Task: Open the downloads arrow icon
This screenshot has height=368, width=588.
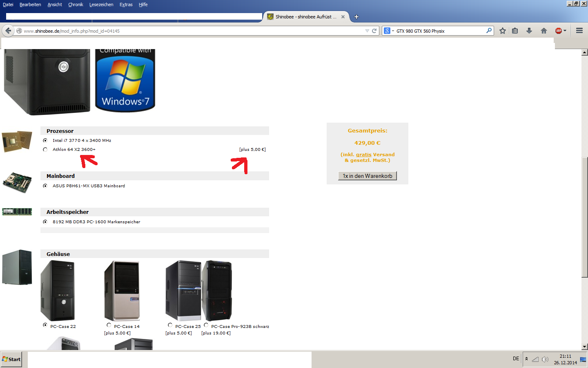Action: [x=529, y=31]
